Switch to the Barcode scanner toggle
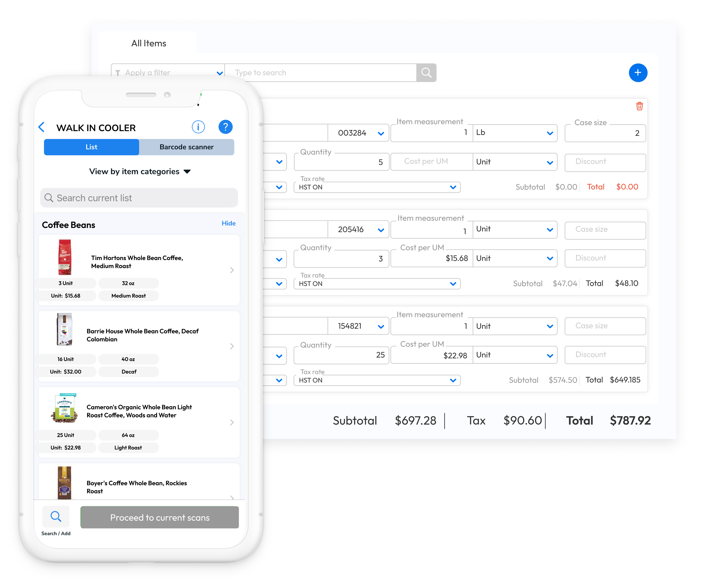704x588 pixels. 186,147
